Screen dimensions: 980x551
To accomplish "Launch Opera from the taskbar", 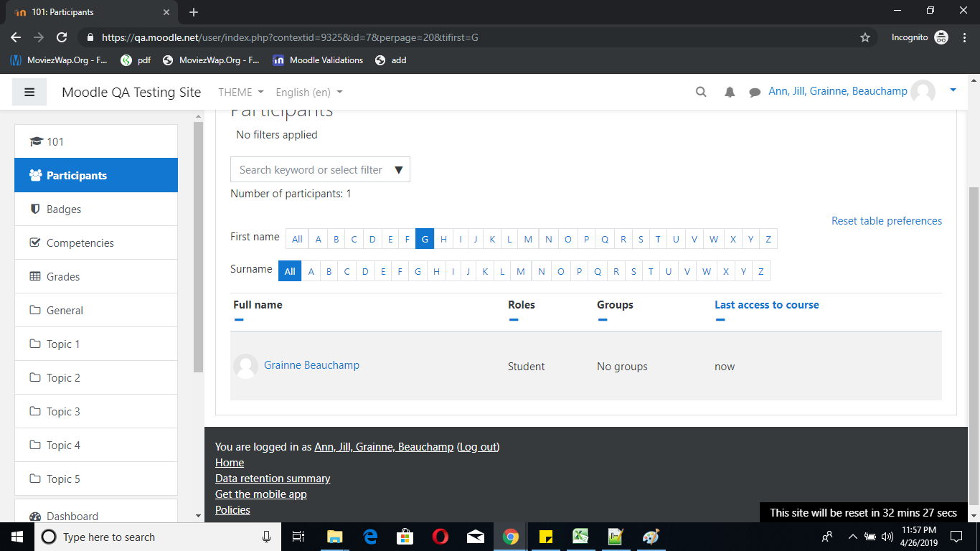I will [440, 537].
